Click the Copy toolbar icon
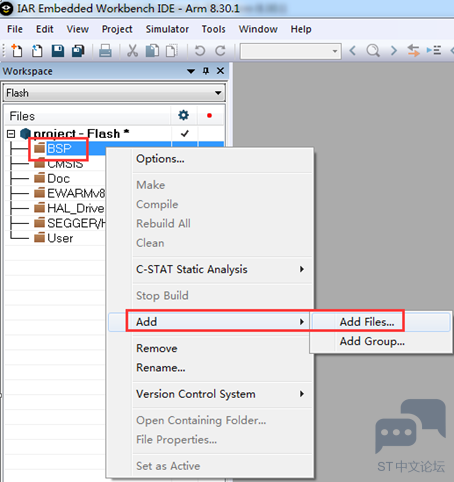The height and width of the screenshot is (482, 454). click(152, 51)
